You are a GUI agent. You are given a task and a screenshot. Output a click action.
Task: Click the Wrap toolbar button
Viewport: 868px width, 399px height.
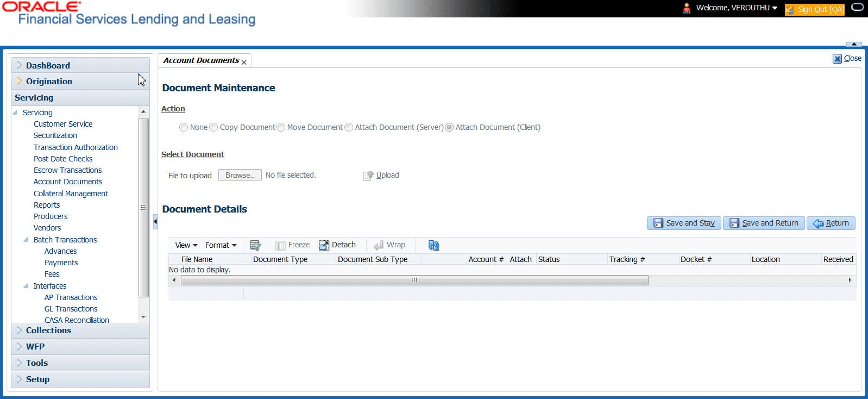point(389,245)
